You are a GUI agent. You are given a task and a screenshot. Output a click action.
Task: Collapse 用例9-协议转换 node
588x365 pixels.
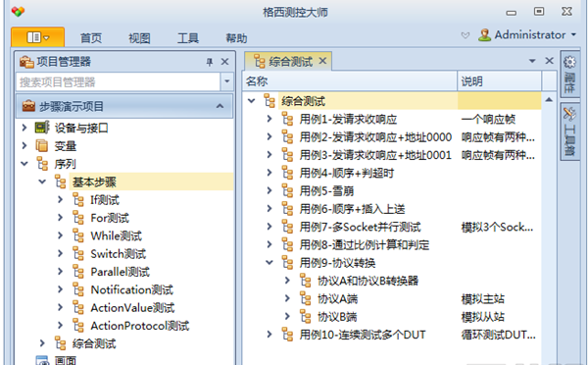tap(269, 263)
